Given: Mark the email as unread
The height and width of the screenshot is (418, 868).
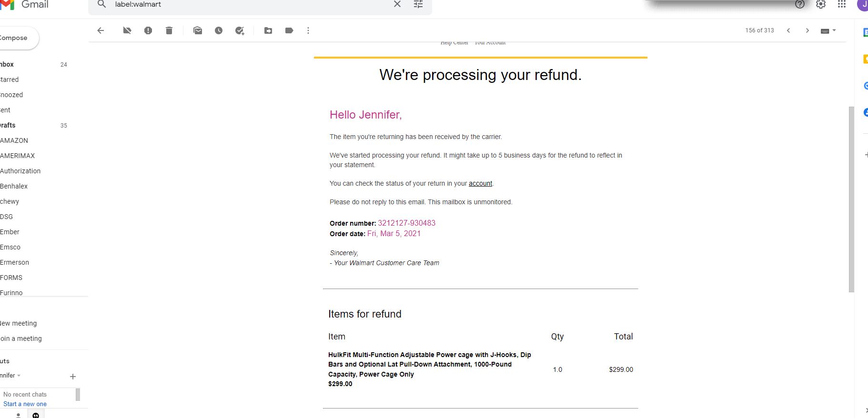Looking at the screenshot, I should point(198,30).
